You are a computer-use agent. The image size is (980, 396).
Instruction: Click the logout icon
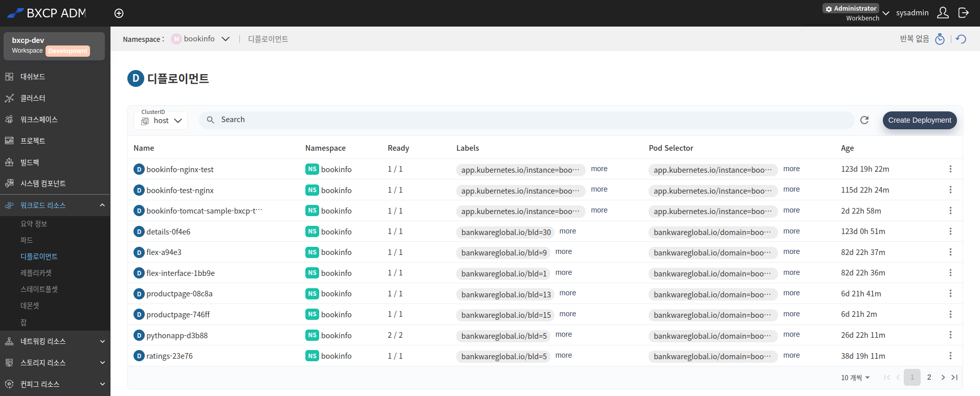tap(963, 13)
